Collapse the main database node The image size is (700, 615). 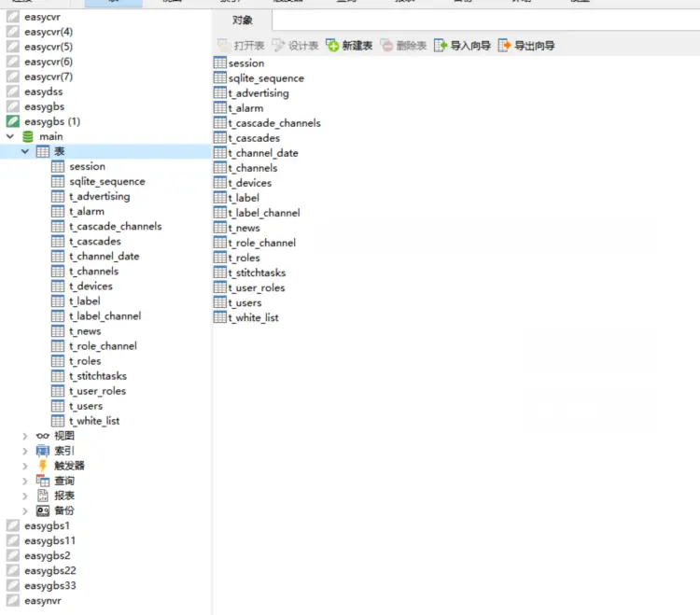[10, 136]
